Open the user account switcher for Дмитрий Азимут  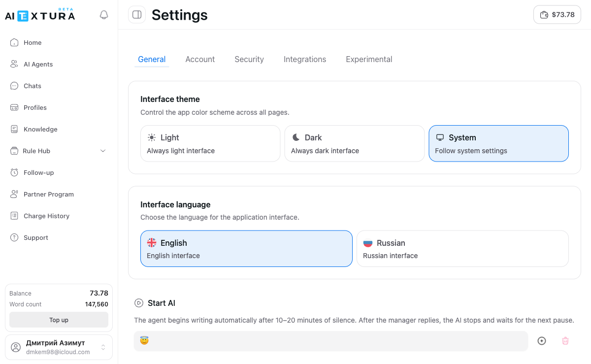point(59,347)
